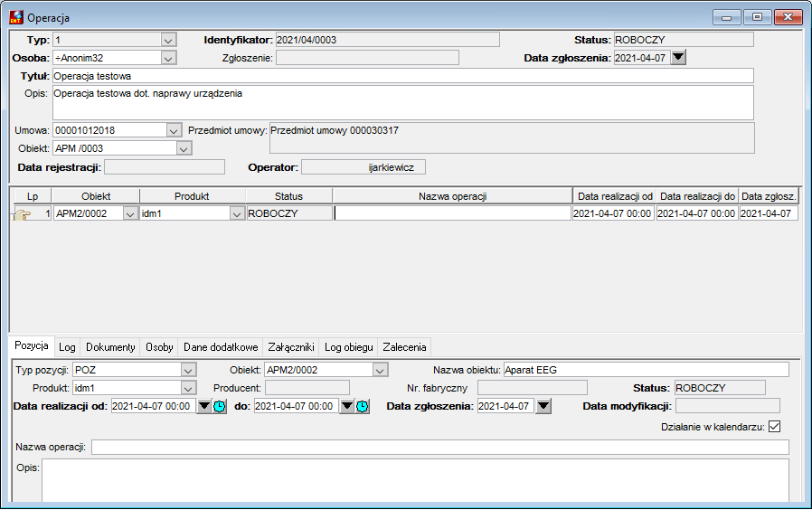Open the Zalecenia tab

(x=404, y=347)
